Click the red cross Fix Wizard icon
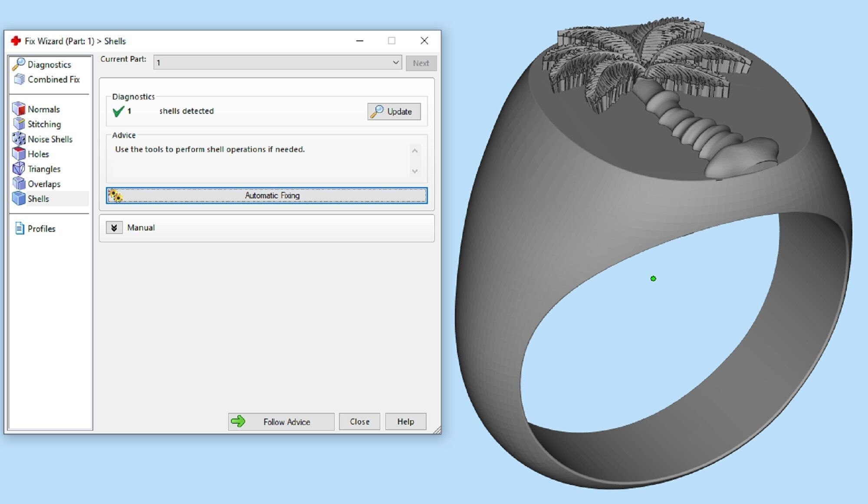 point(16,41)
